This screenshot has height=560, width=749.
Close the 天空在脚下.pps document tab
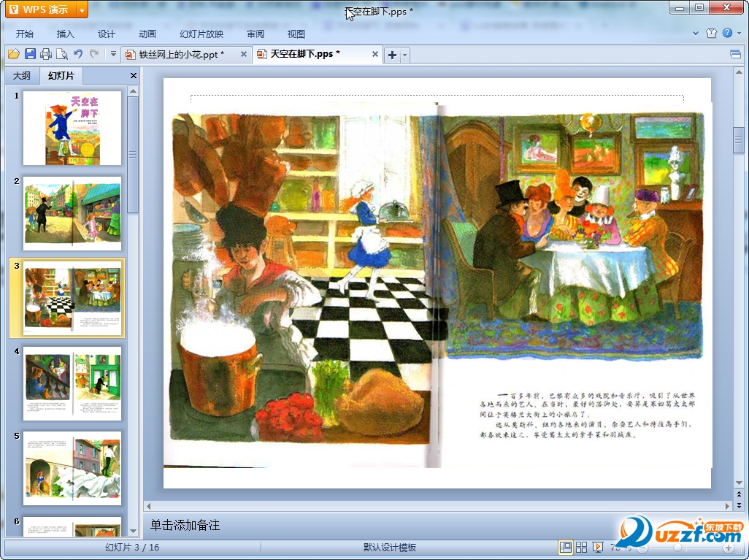click(x=375, y=55)
